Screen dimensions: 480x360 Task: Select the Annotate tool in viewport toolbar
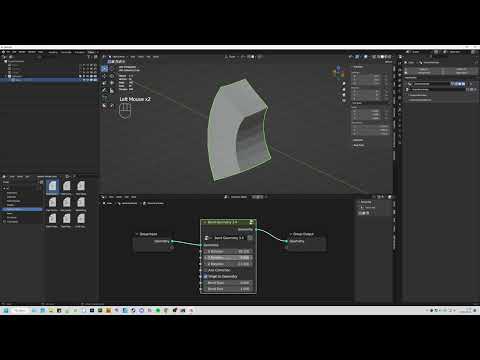point(104,90)
